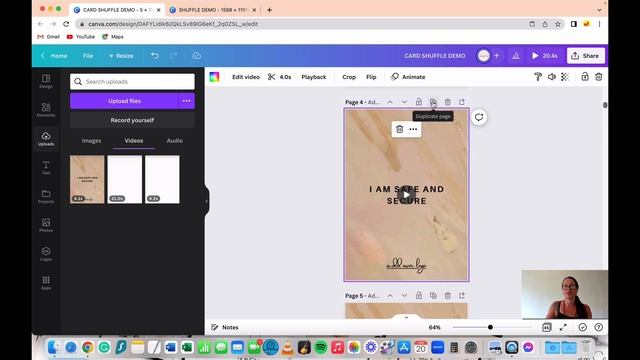Open the Design panel in sidebar
Screen dimensions: 640x360
pos(46,81)
